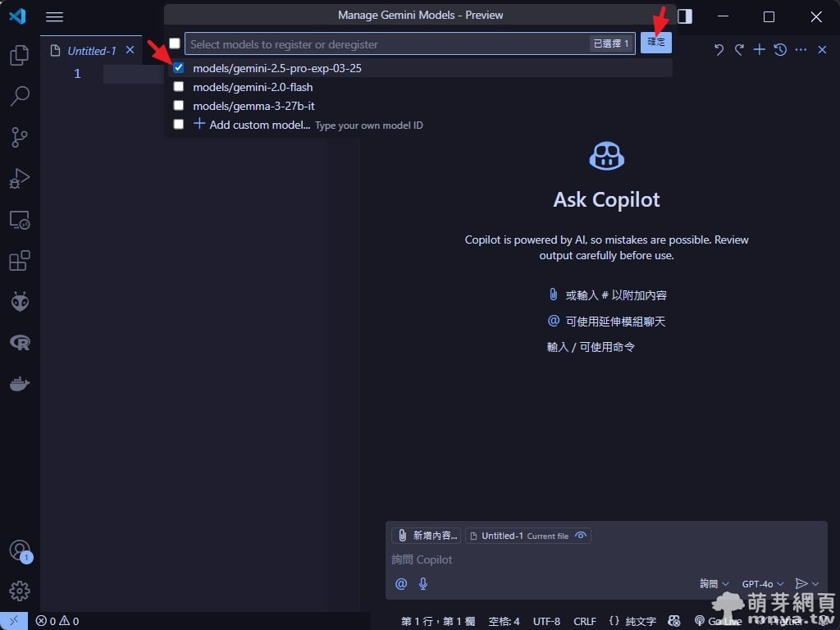This screenshot has height=630, width=840.
Task: Click the model search input field
Action: (386, 44)
